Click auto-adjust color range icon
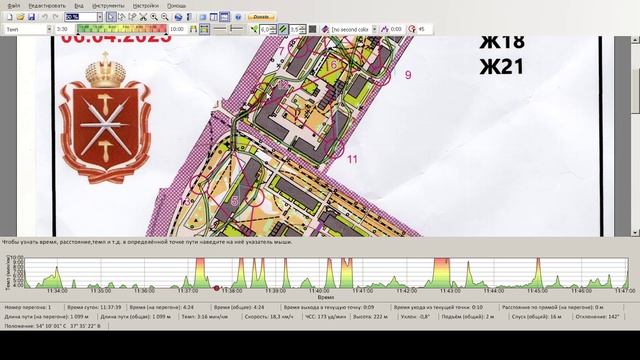 (x=193, y=29)
